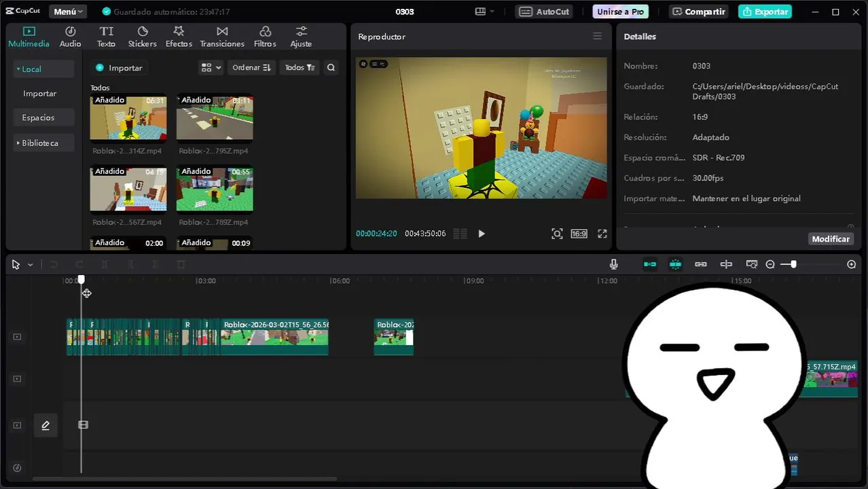Toggle main track magnet

point(650,264)
